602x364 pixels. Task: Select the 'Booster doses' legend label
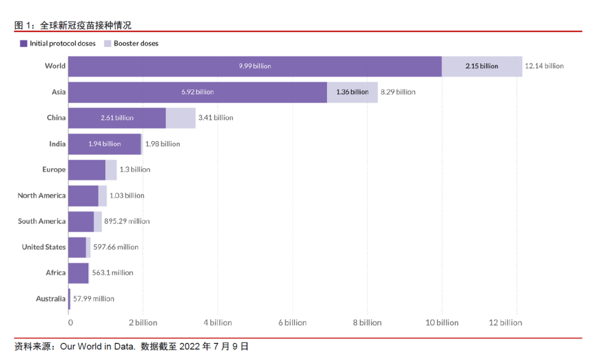point(136,44)
